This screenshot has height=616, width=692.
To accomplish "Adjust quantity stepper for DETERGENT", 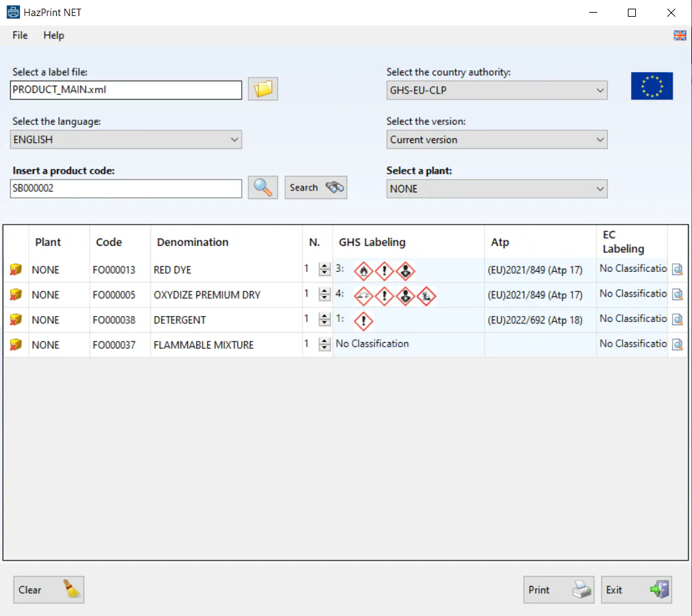I will pos(325,319).
